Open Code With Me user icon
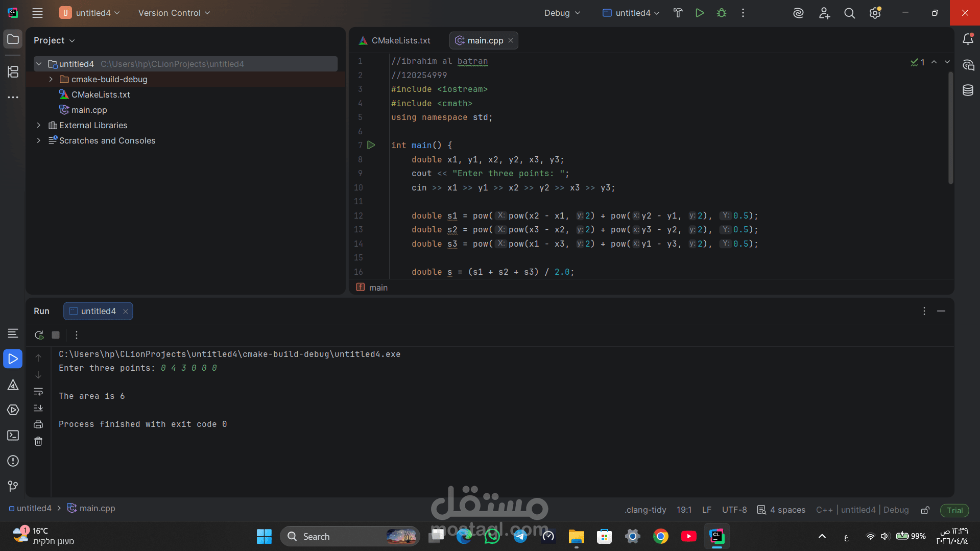The height and width of the screenshot is (551, 980). (x=824, y=13)
